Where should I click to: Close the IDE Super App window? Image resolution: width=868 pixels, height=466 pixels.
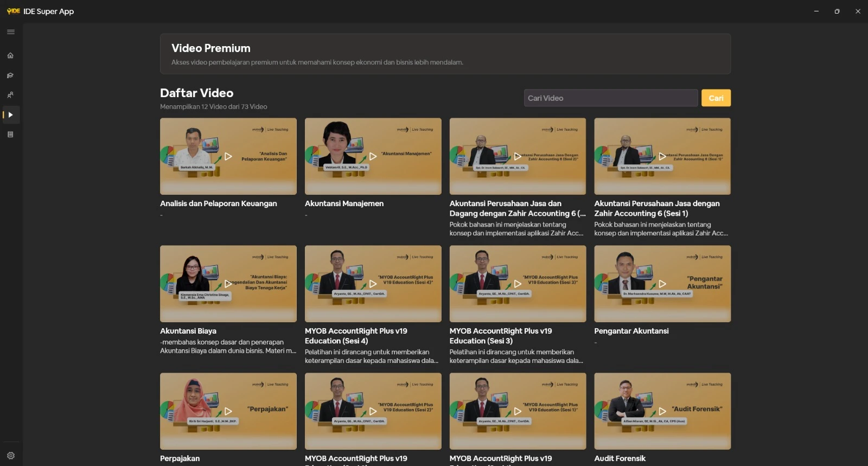point(858,11)
